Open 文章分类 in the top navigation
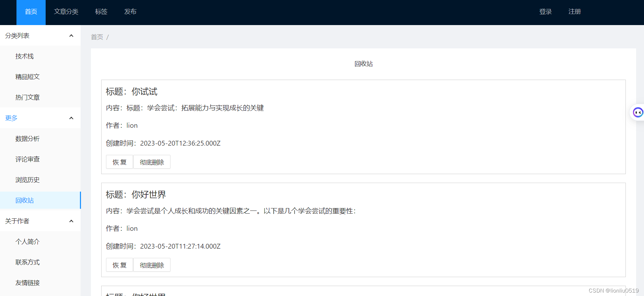644x296 pixels. click(x=66, y=12)
